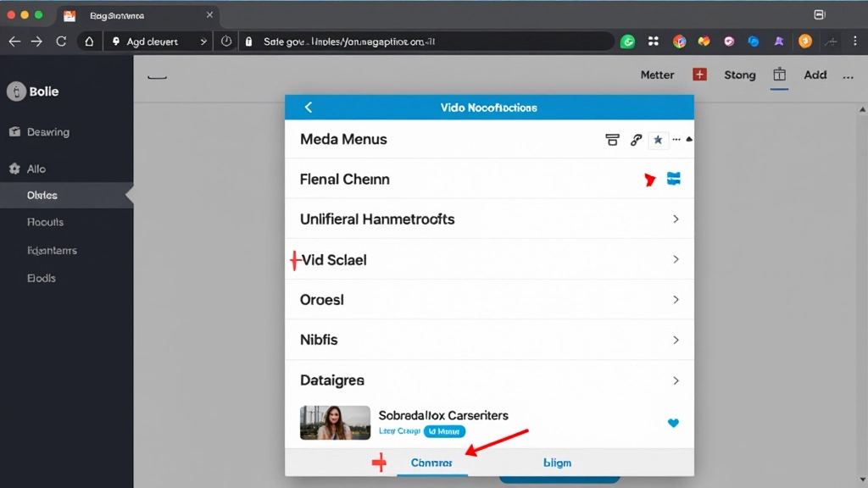
Task: Expand the Dataigres row chevron
Action: [x=676, y=380]
